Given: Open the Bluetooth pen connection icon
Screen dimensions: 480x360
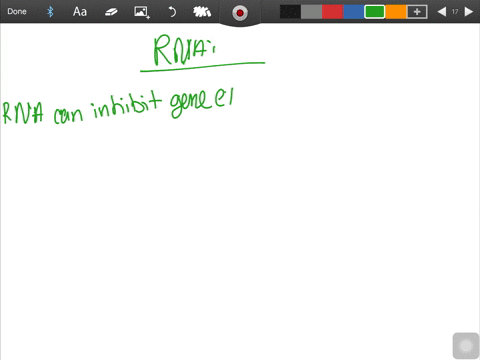Looking at the screenshot, I should (x=50, y=12).
